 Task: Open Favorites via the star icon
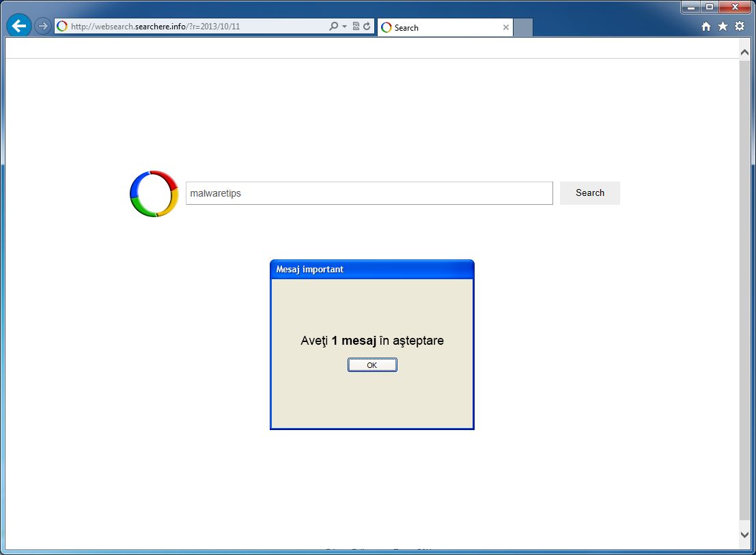[x=723, y=25]
